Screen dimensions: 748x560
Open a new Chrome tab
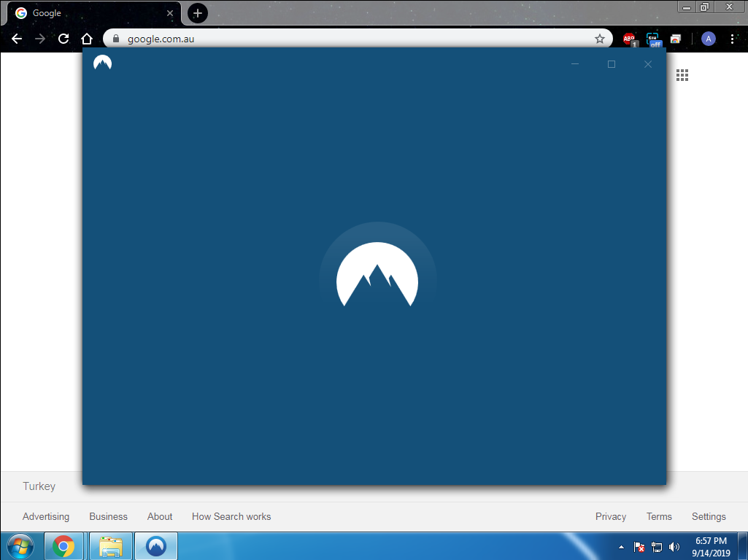[198, 13]
